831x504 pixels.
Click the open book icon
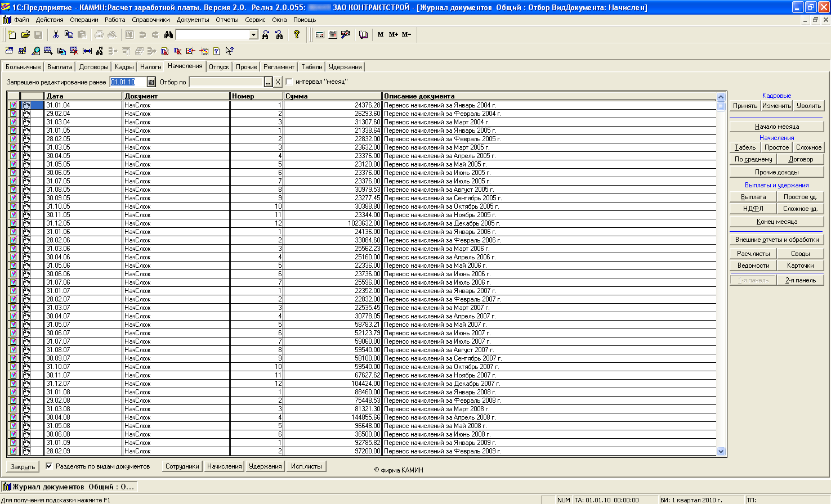pyautogui.click(x=364, y=35)
